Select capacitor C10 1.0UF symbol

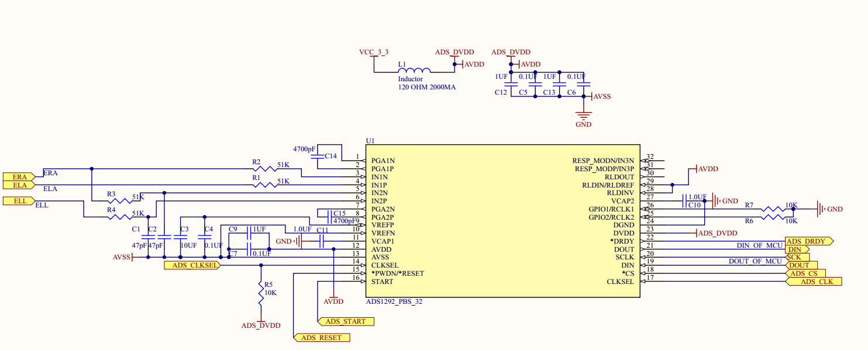686,201
